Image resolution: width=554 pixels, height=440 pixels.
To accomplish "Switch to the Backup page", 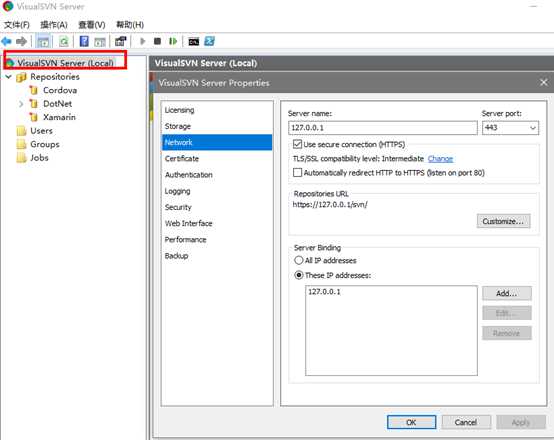I will (x=217, y=256).
